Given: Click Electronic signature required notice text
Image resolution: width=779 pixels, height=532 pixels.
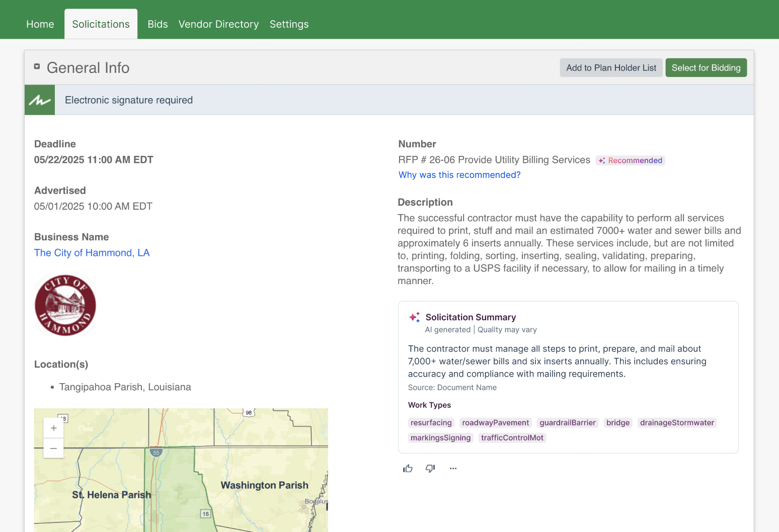Looking at the screenshot, I should point(129,100).
